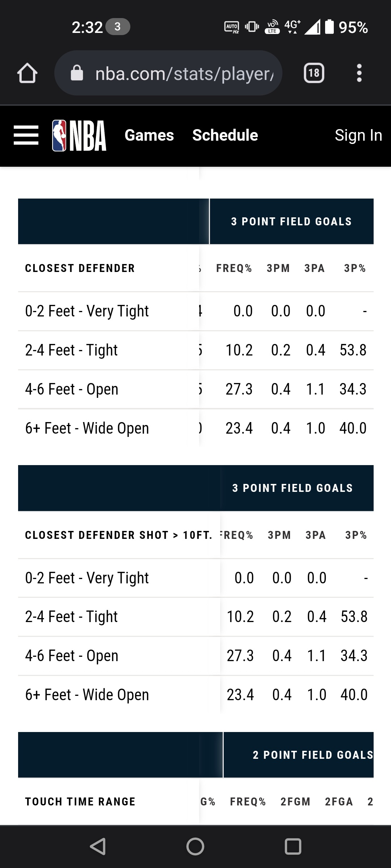The height and width of the screenshot is (868, 391).
Task: Select the Touch Time Range column header
Action: (80, 802)
